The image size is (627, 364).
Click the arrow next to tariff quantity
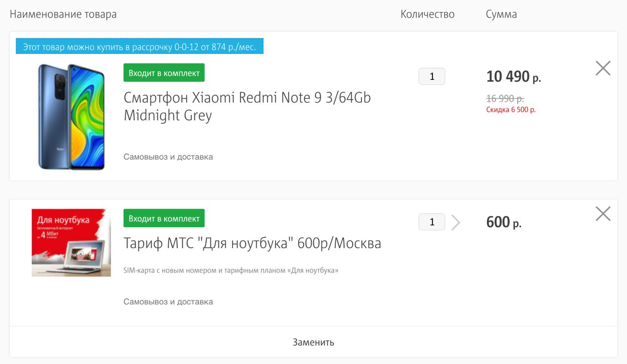click(456, 222)
